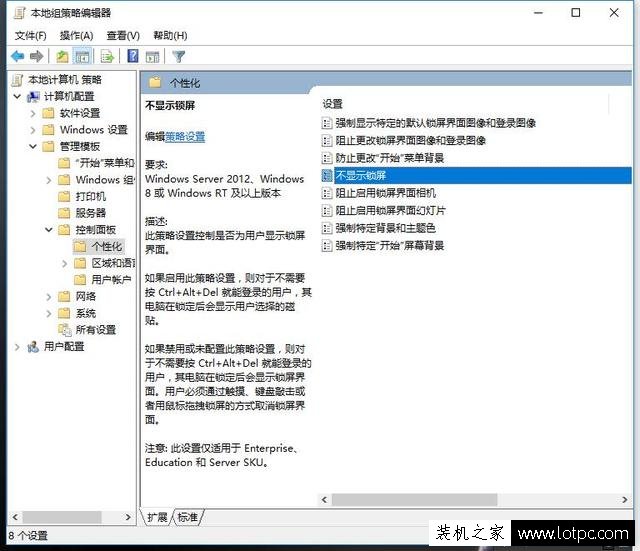Toggle the Show/Hide action pane icon
640x551 pixels.
pyautogui.click(x=152, y=56)
